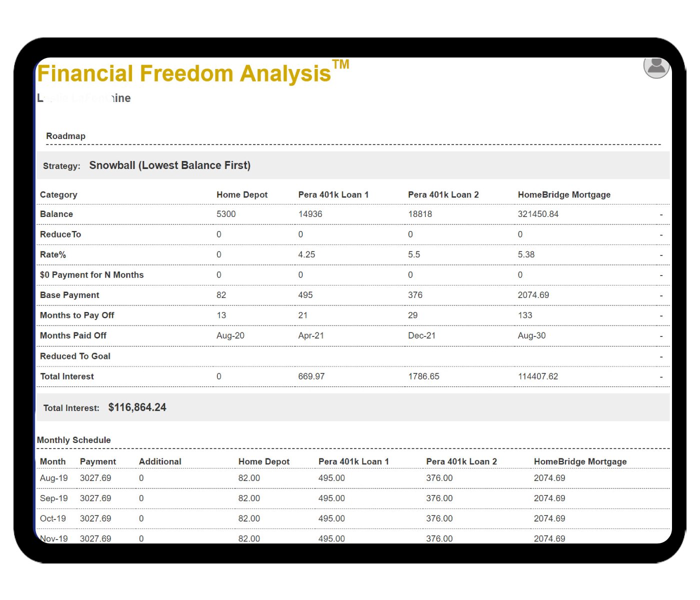Screen dimensions: 700x600
Task: Select the HomeBridge Mortgage balance 321450.84
Action: point(538,214)
